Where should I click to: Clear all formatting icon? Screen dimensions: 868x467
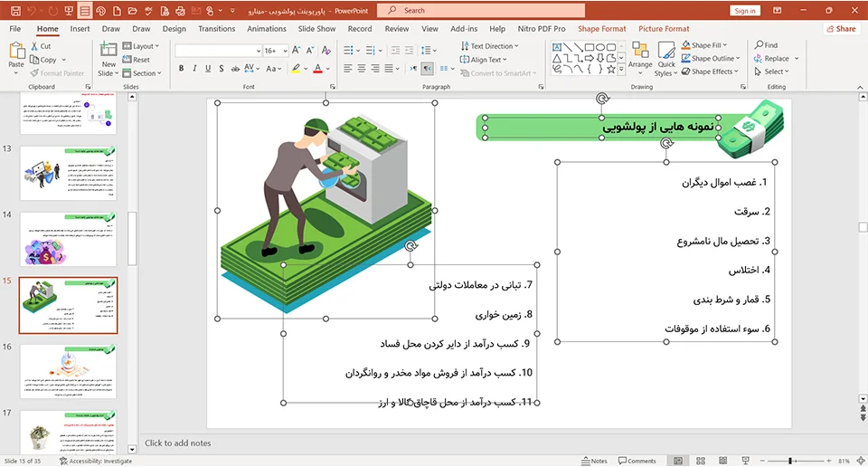coord(326,51)
